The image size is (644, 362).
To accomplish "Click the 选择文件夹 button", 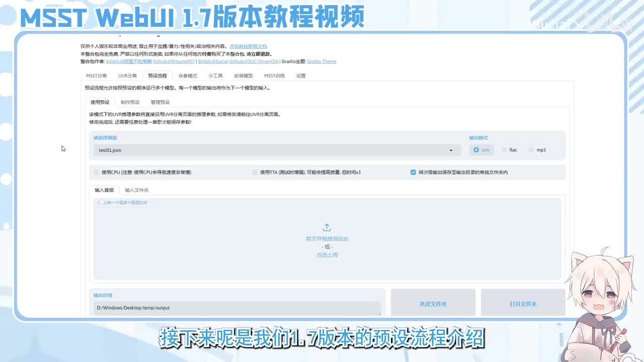I will 433,304.
